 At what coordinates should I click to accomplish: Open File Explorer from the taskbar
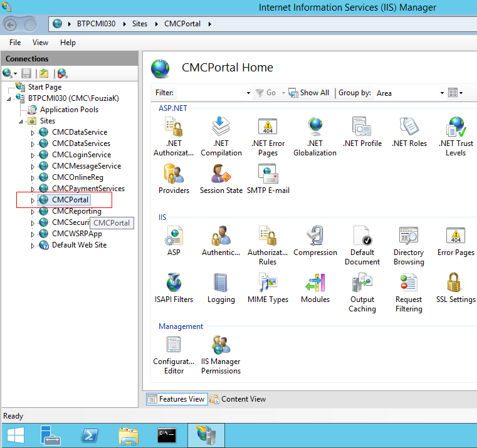[x=128, y=435]
